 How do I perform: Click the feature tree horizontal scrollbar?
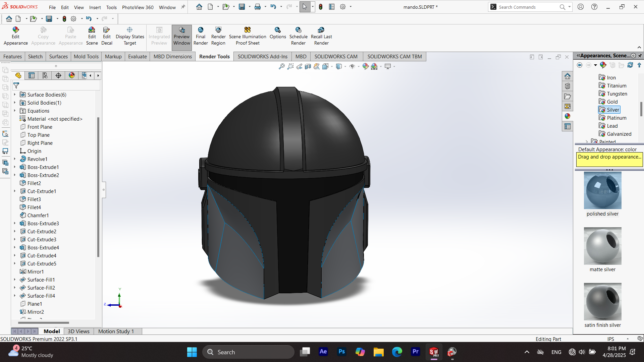pyautogui.click(x=44, y=323)
